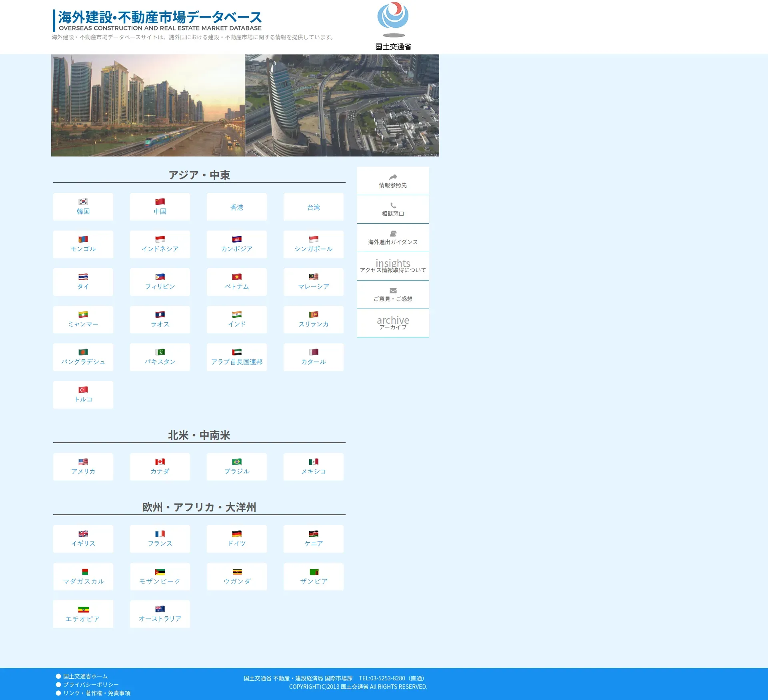Open the insights アクセス情報取得について menu item
768x700 pixels.
pyautogui.click(x=393, y=266)
